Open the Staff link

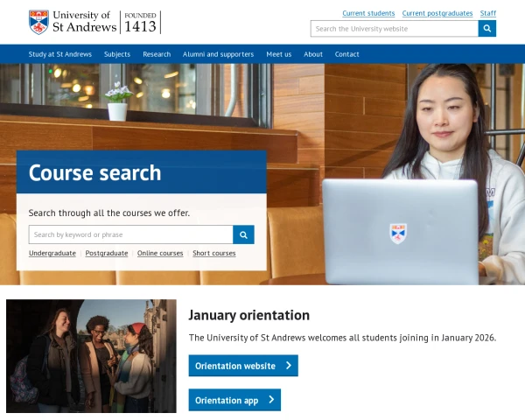(x=488, y=13)
